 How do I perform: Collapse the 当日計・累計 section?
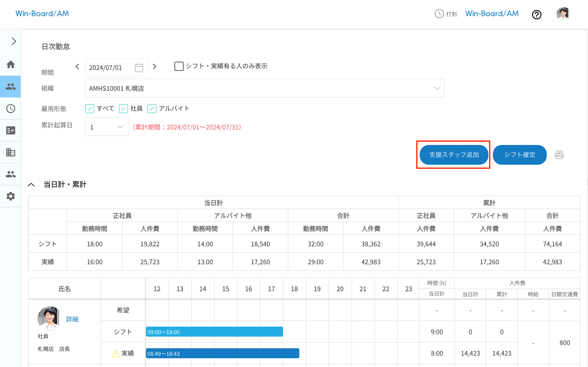pos(31,185)
